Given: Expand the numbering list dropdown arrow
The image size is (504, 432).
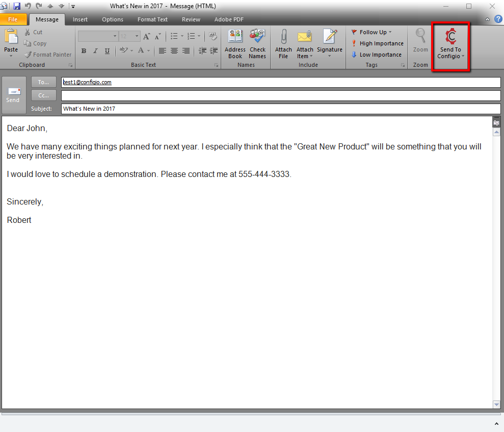Looking at the screenshot, I should pos(199,36).
